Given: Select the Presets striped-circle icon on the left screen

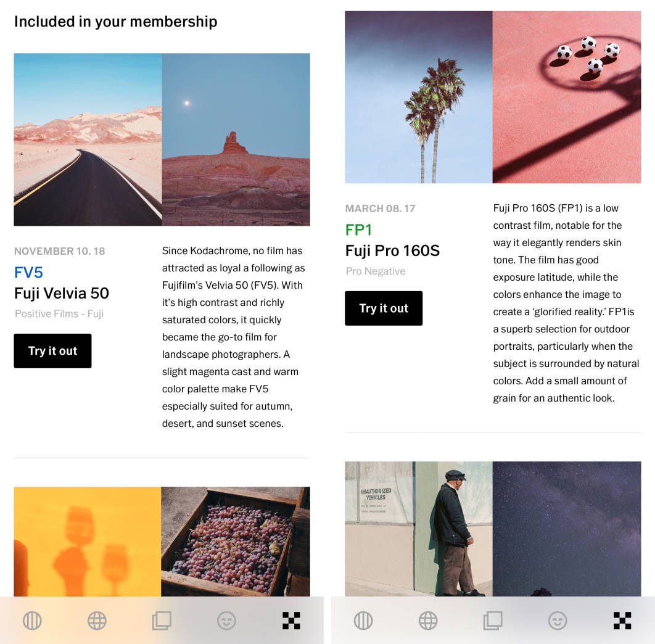Looking at the screenshot, I should [x=32, y=621].
